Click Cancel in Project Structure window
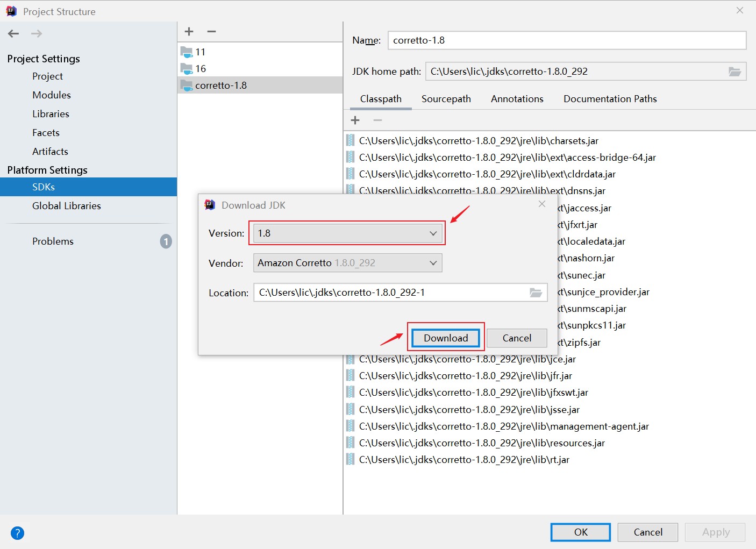Viewport: 756px width, 549px height. (x=648, y=532)
